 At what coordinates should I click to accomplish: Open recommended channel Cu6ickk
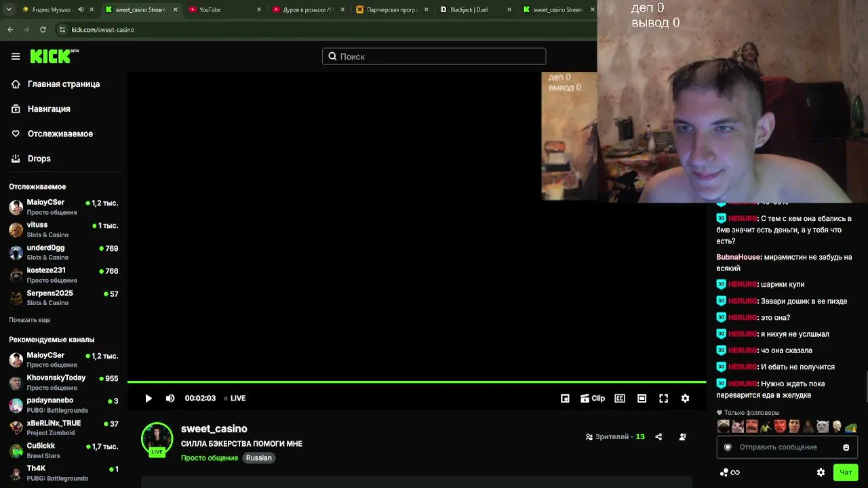[63, 450]
